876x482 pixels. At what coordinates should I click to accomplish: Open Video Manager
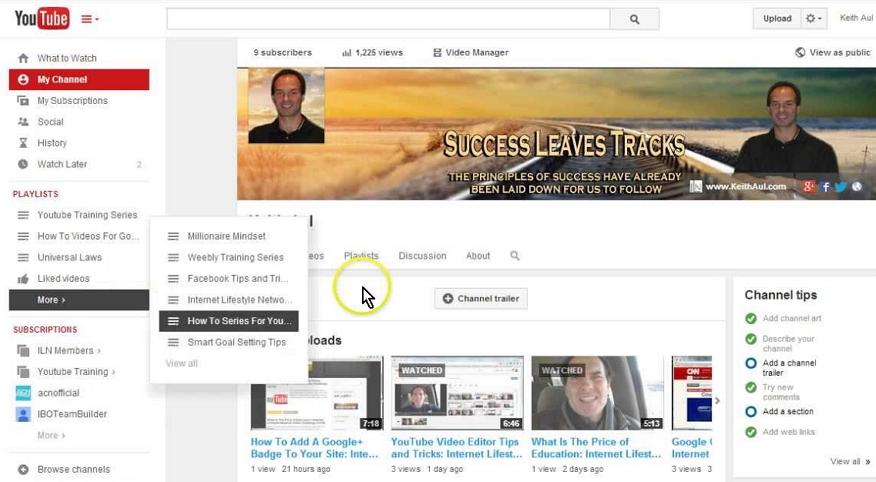click(470, 53)
